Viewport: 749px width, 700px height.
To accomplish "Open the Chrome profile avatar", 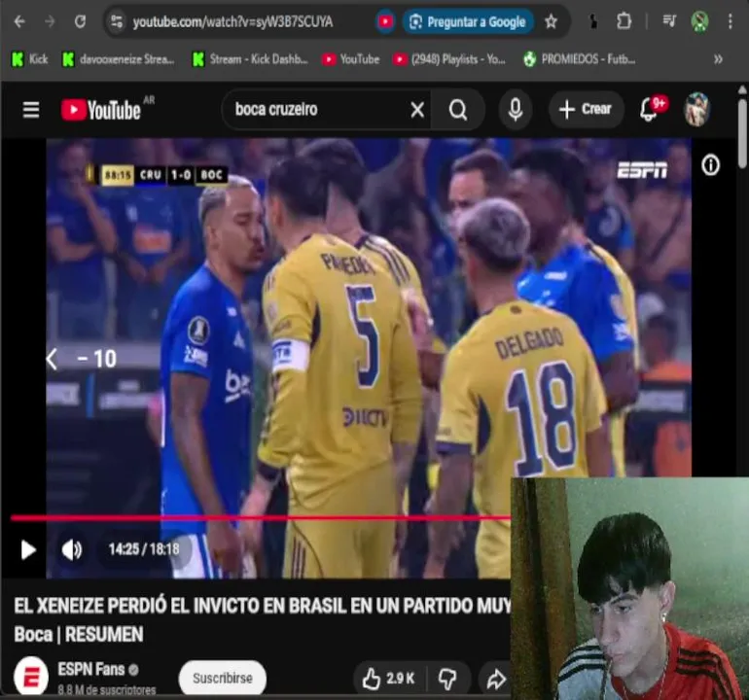I will coord(699,21).
